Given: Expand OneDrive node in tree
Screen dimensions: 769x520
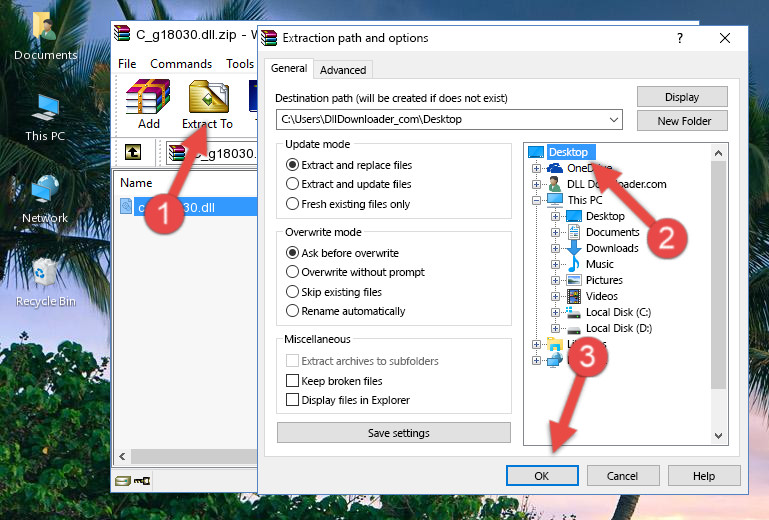Looking at the screenshot, I should 536,168.
